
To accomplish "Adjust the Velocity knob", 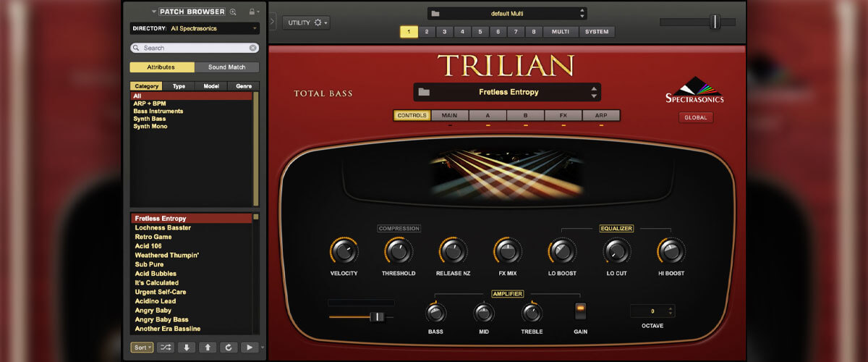I will (x=344, y=251).
